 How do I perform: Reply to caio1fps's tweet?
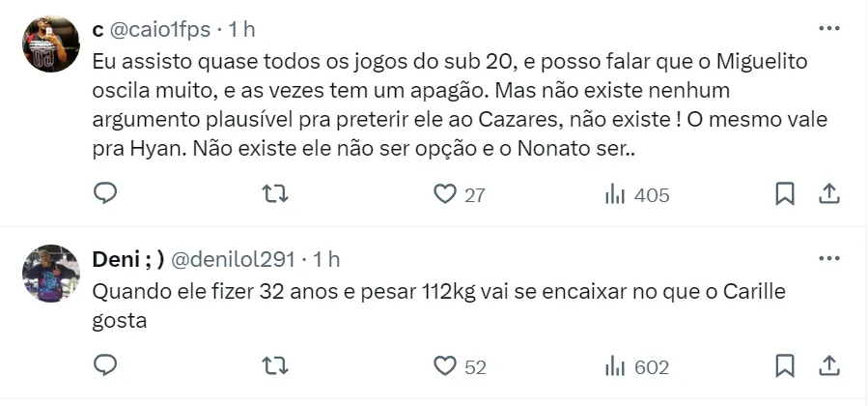(x=105, y=194)
